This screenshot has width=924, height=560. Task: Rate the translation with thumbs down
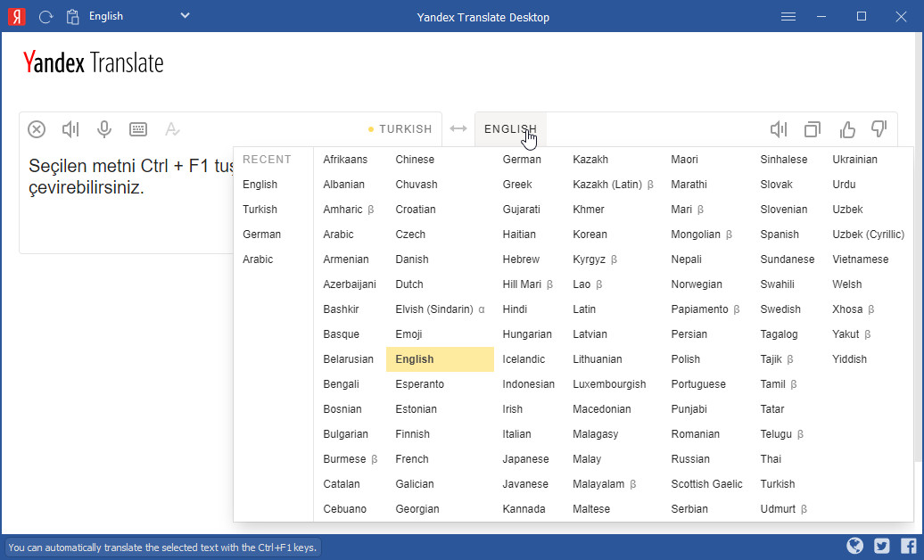pos(879,129)
